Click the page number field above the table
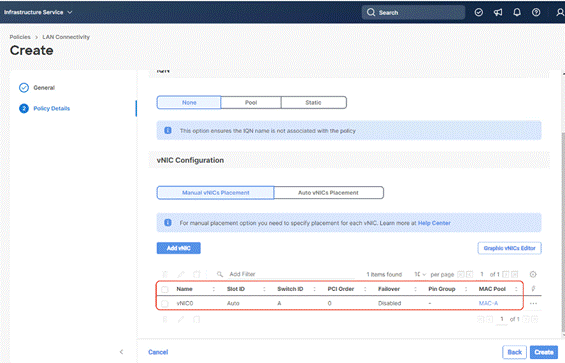565x363 pixels. pyautogui.click(x=482, y=274)
